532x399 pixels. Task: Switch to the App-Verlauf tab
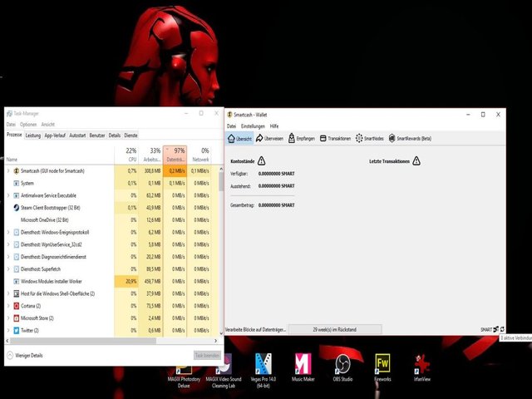pos(55,135)
